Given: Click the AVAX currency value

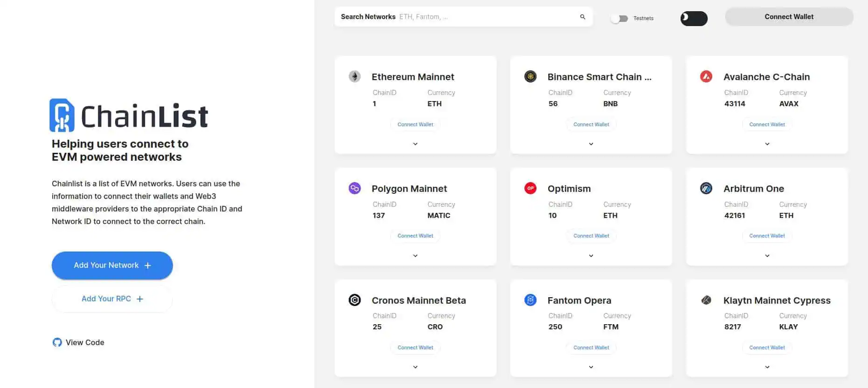Looking at the screenshot, I should coord(789,104).
